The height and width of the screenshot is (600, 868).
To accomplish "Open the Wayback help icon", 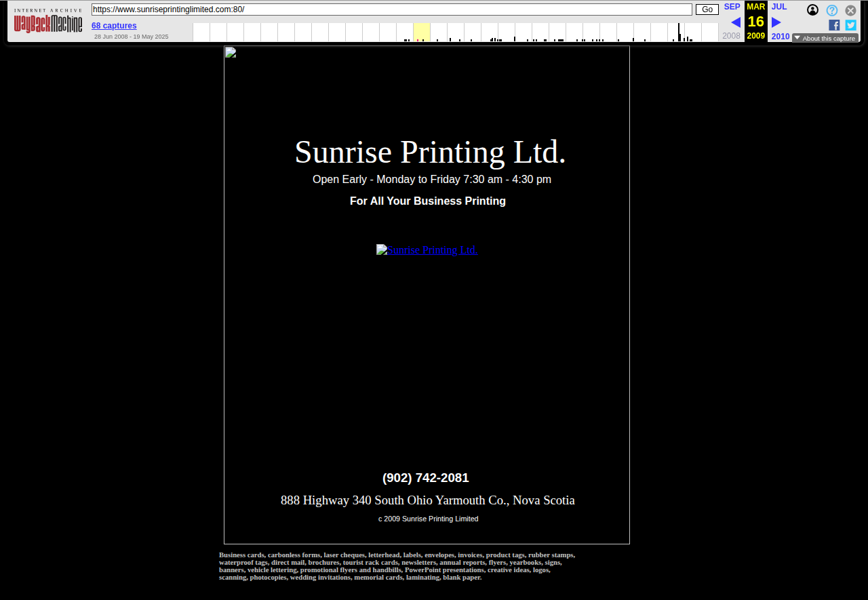I will pos(831,10).
